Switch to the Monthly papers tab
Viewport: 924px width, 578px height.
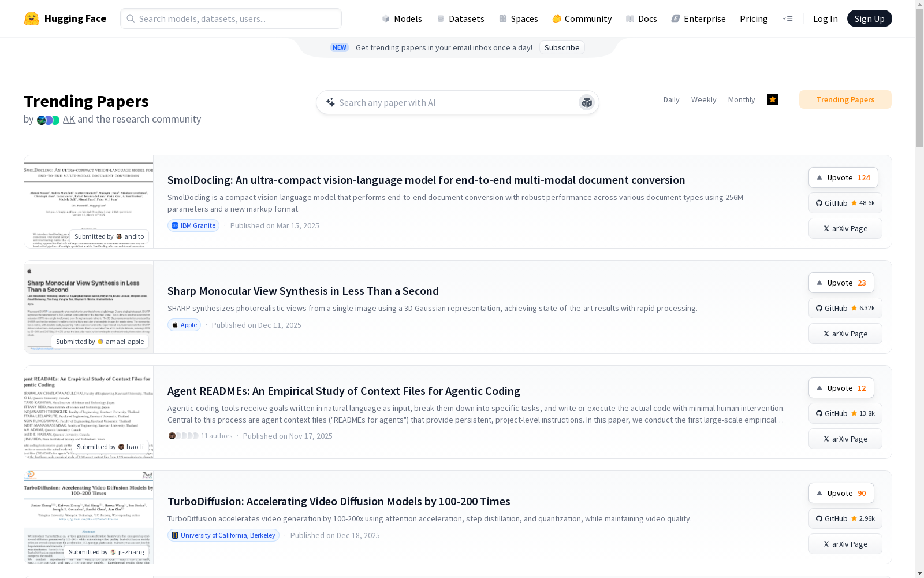click(x=742, y=99)
